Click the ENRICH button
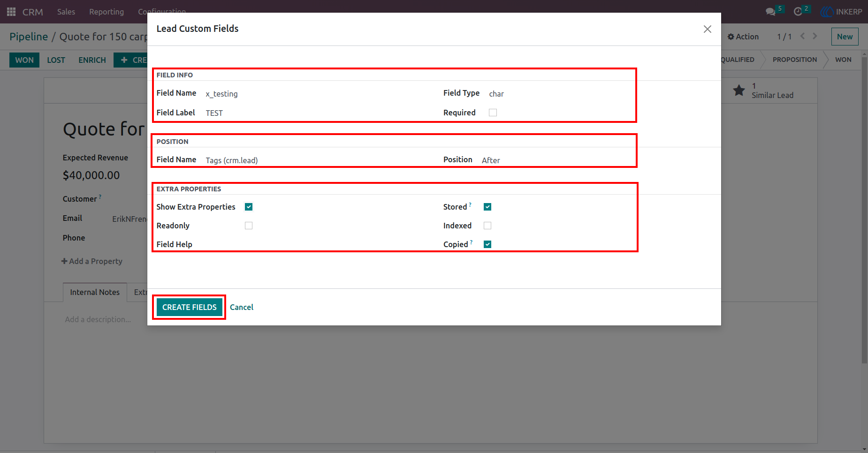Viewport: 868px width, 453px height. tap(92, 60)
